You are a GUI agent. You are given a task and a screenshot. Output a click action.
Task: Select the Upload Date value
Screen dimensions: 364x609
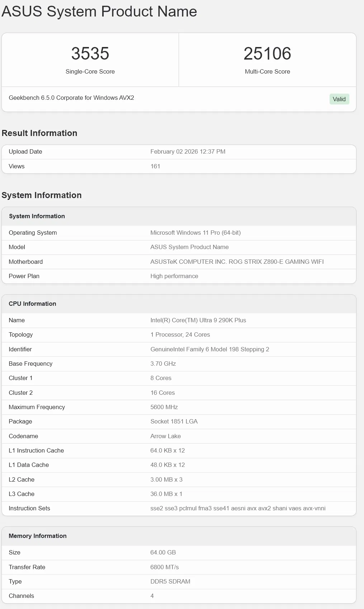(188, 151)
